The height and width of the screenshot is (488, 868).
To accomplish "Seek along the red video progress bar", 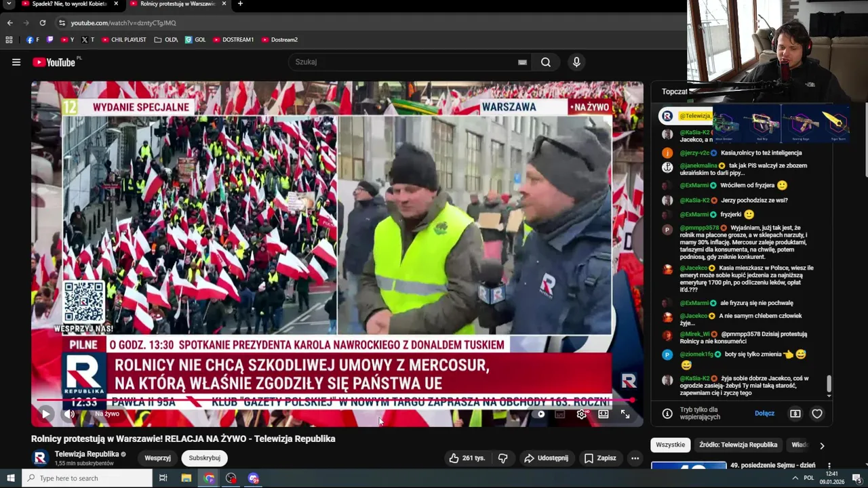I will click(336, 401).
